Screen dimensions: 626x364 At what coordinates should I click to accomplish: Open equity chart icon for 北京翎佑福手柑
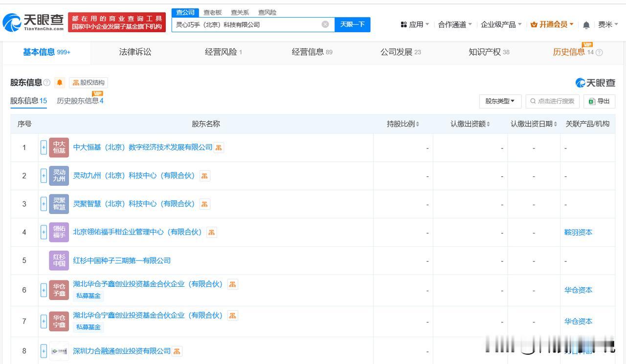(x=211, y=232)
